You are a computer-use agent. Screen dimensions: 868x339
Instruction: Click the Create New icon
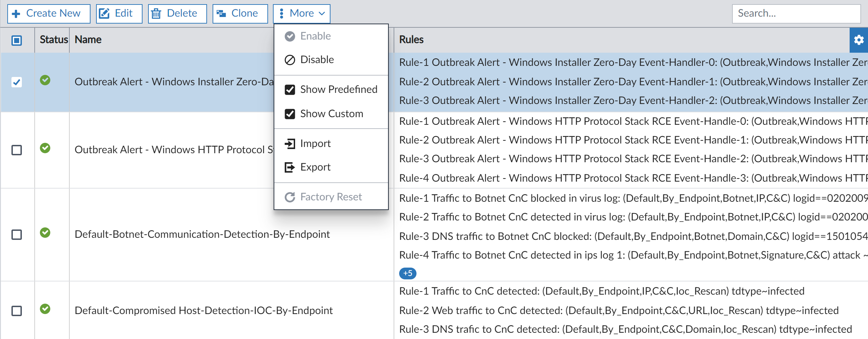[x=16, y=13]
